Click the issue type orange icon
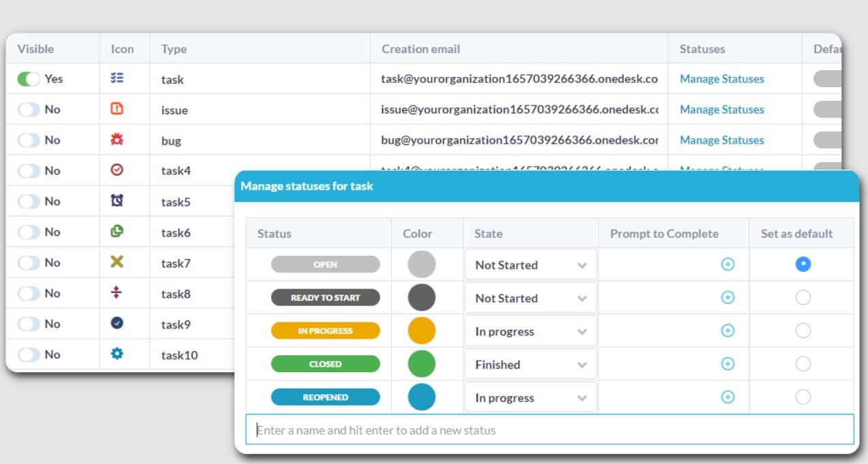Screen dimensions: 868x464 [116, 109]
